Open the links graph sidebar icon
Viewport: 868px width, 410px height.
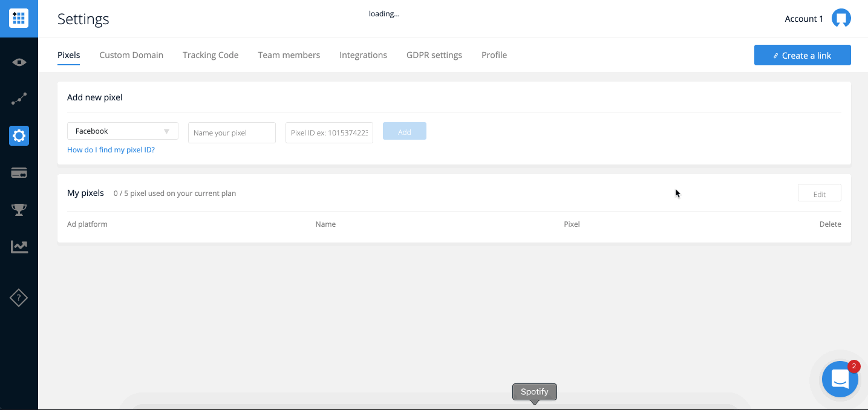pos(19,99)
